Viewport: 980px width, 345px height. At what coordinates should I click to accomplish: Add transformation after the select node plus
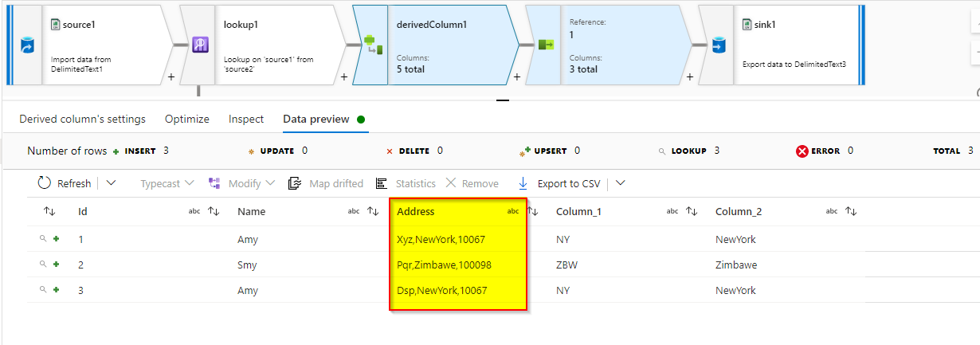(x=690, y=77)
